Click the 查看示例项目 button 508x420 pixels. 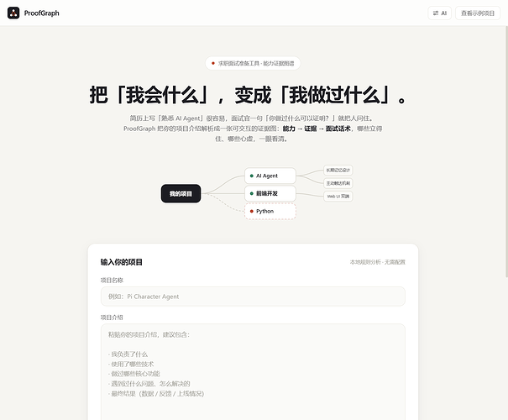pyautogui.click(x=478, y=13)
